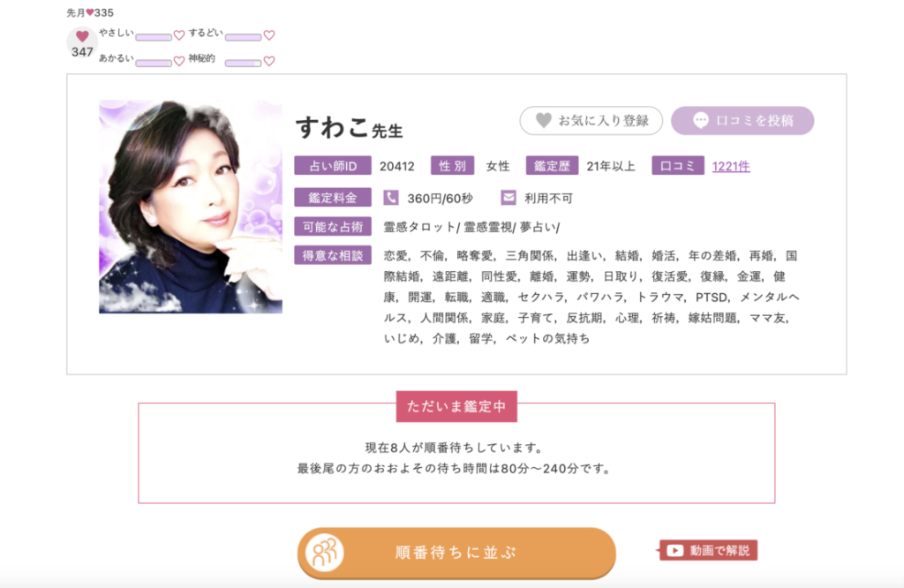
Task: Click the heart icon above 347 count
Action: click(x=82, y=36)
